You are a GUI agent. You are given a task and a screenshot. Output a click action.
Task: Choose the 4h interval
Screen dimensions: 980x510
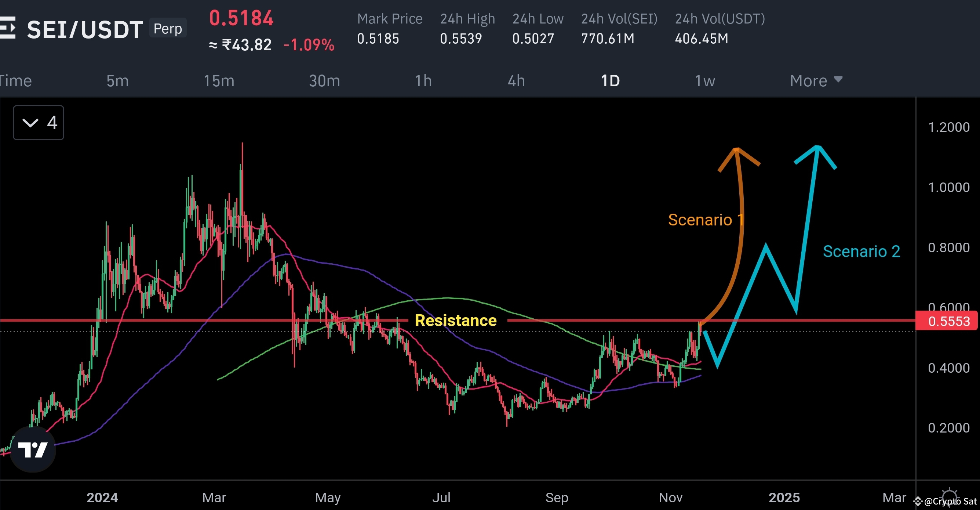coord(516,81)
